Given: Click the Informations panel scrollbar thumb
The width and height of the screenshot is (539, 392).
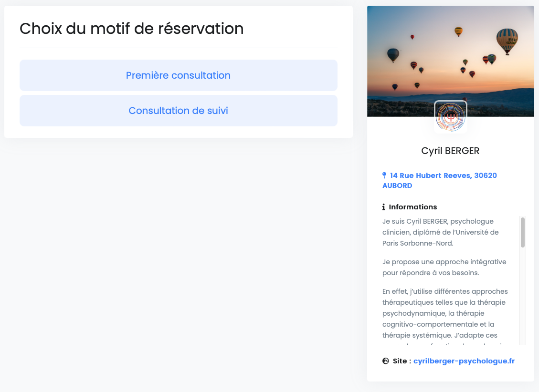Looking at the screenshot, I should [x=523, y=232].
